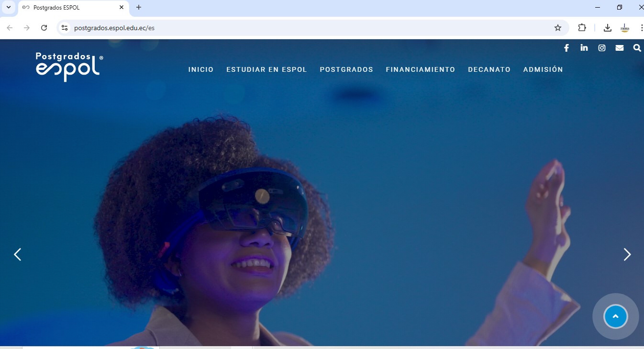
Task: Visit the LinkedIn profile via its icon
Action: point(584,47)
